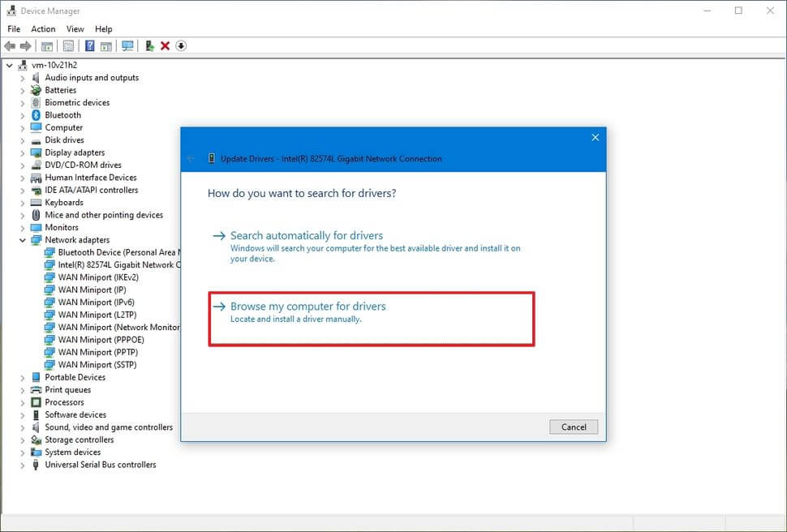
Task: Select the Disk drives category icon
Action: click(x=36, y=140)
